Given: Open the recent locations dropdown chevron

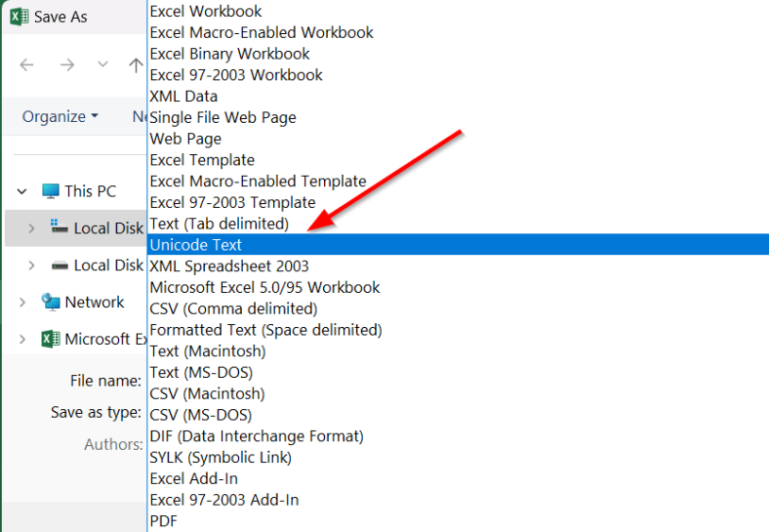Looking at the screenshot, I should point(102,65).
